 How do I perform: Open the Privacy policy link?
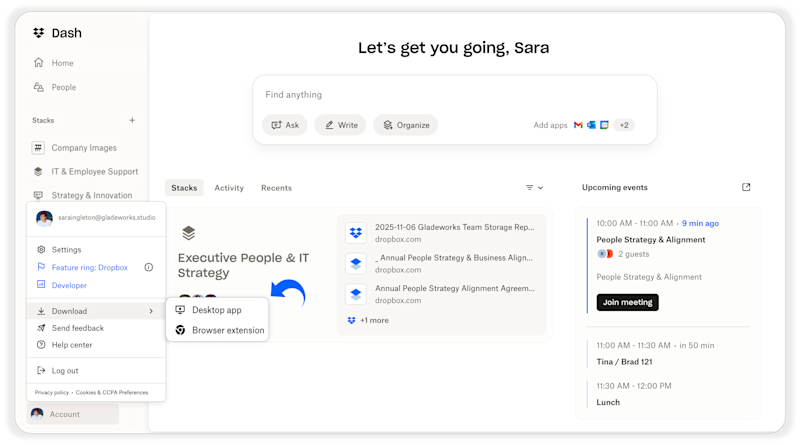52,392
